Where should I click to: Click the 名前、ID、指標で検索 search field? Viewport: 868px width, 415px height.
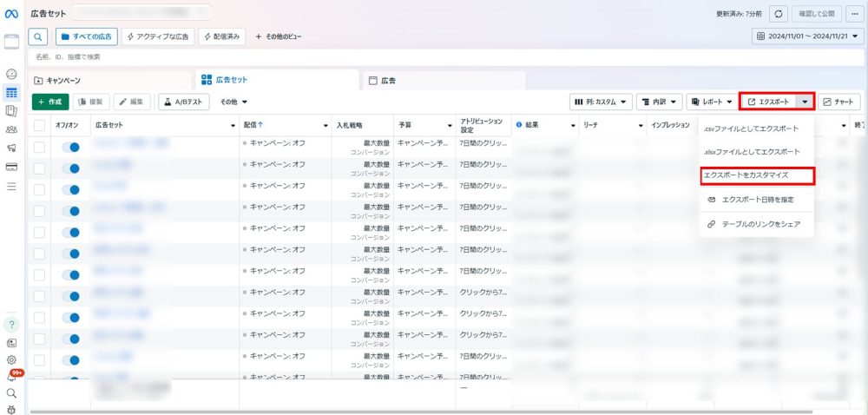tap(446, 57)
